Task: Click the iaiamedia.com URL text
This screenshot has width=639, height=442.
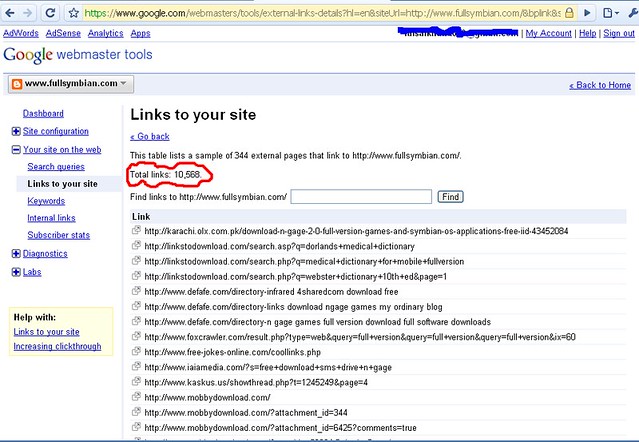Action: (268, 367)
